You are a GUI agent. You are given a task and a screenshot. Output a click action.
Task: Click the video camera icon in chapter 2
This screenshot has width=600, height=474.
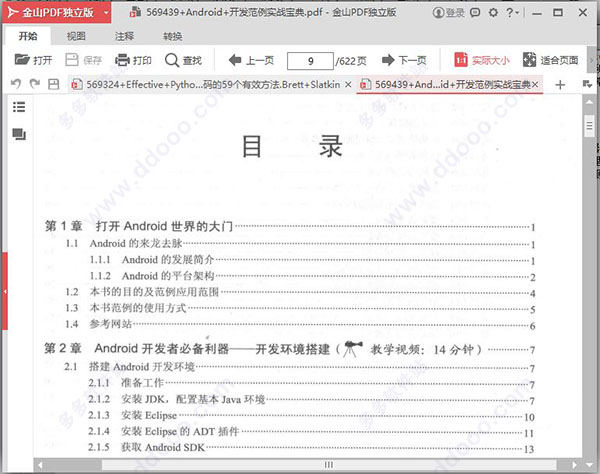click(352, 349)
